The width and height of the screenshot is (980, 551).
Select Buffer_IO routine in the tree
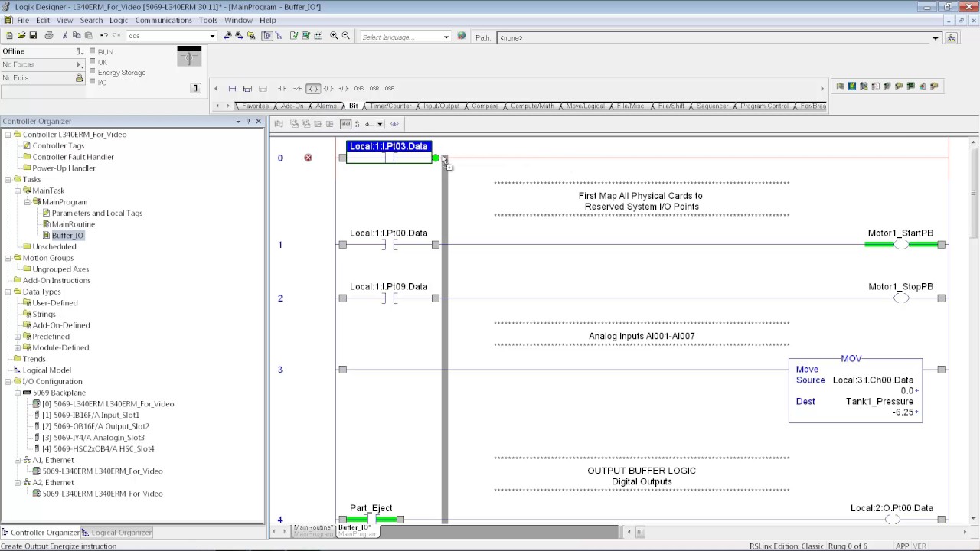tap(67, 236)
